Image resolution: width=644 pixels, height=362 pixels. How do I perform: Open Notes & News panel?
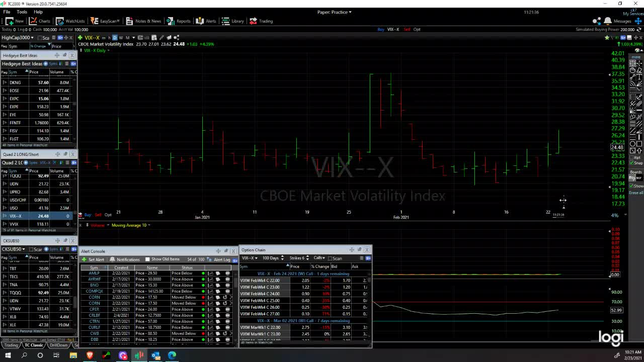[x=143, y=21]
